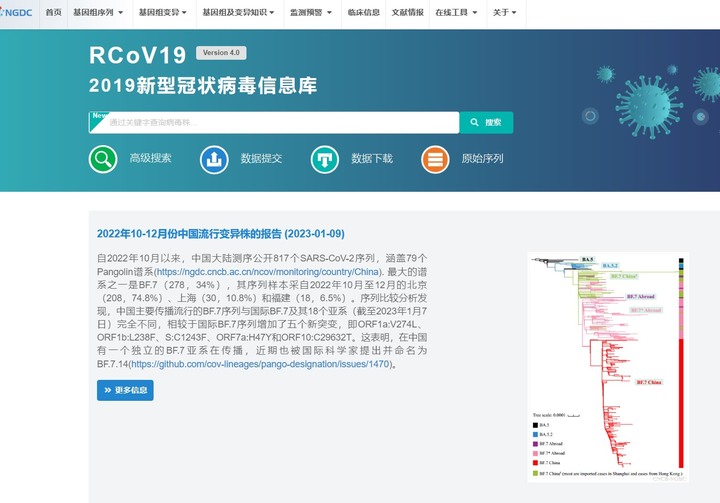
Task: Expand the 关于 dropdown menu
Action: coord(505,12)
